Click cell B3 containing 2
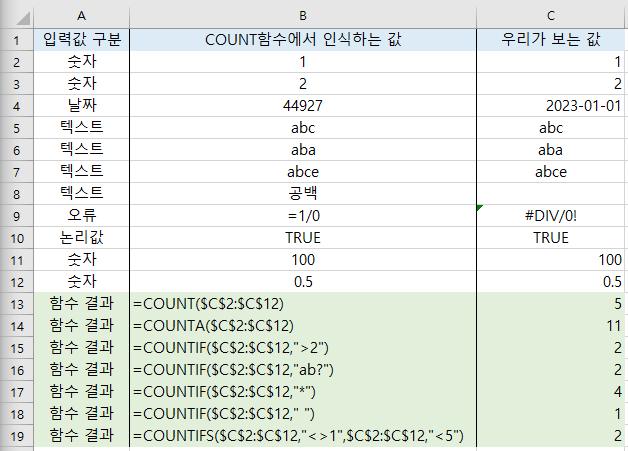Image resolution: width=628 pixels, height=451 pixels. coord(303,84)
